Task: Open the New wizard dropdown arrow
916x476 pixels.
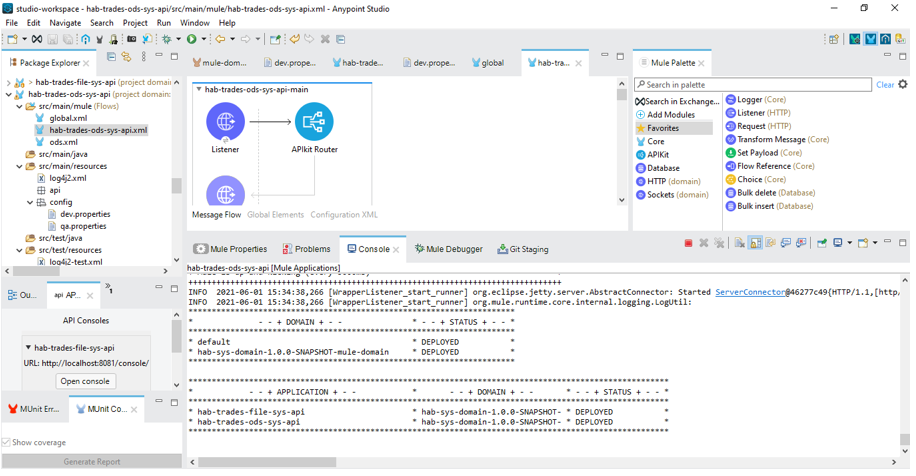Action: point(24,39)
